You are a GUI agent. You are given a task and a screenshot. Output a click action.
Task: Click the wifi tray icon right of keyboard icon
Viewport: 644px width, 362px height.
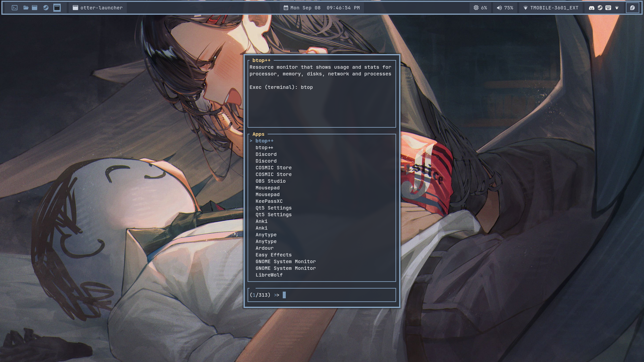pos(617,8)
